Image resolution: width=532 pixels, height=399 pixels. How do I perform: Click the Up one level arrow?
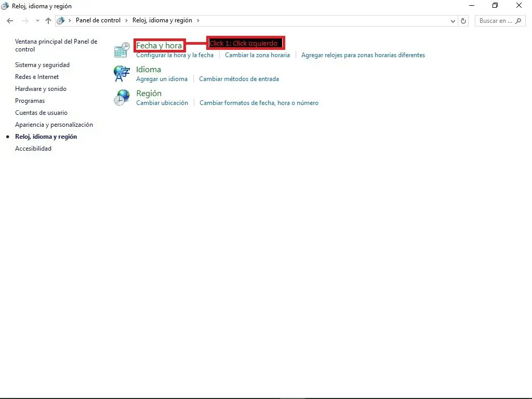pyautogui.click(x=48, y=21)
